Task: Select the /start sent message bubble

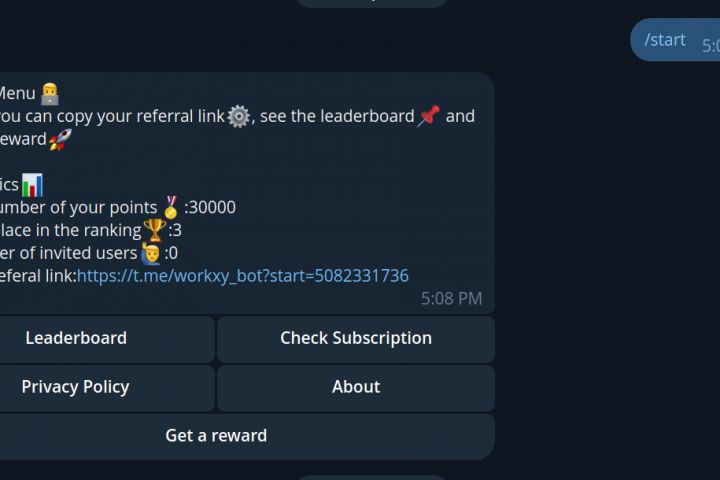Action: click(675, 40)
